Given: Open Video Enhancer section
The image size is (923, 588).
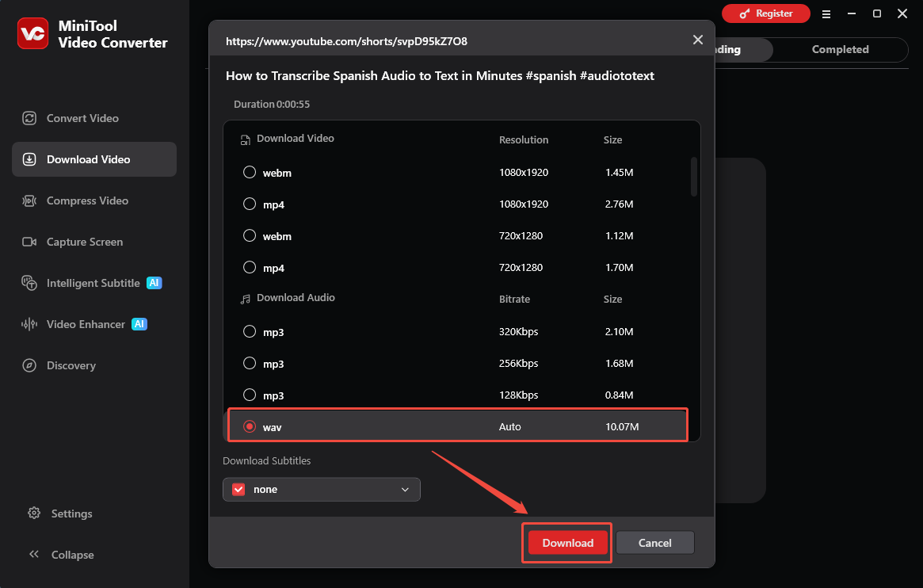Looking at the screenshot, I should 94,324.
